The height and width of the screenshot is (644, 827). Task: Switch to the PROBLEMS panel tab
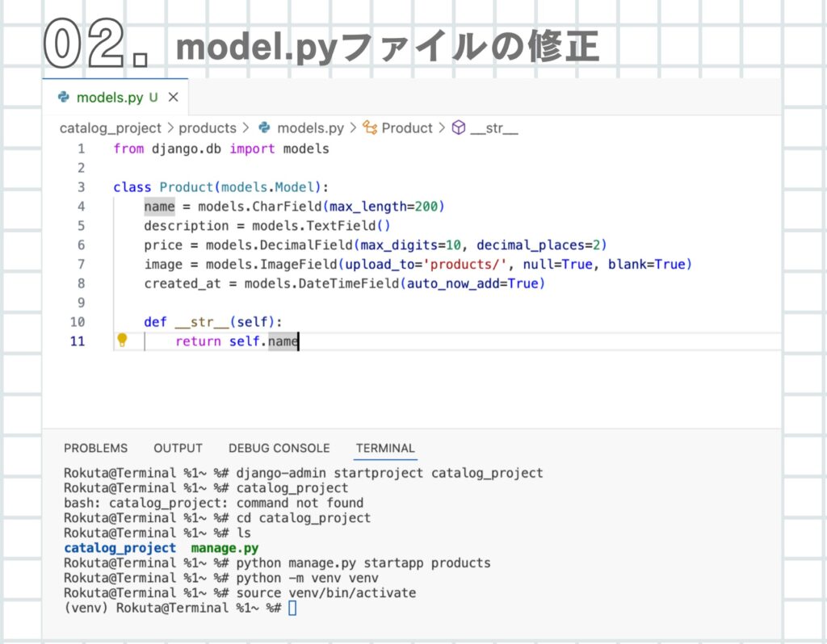[x=95, y=448]
